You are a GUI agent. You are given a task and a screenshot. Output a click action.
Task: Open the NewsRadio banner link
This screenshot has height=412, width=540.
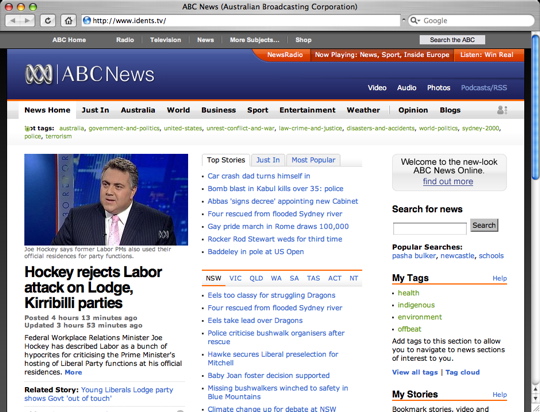[x=285, y=55]
